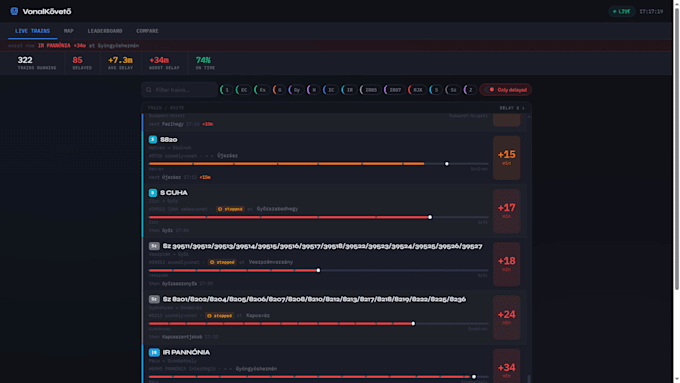Click the +18 min delay badge
The image size is (680, 383).
[x=507, y=264]
